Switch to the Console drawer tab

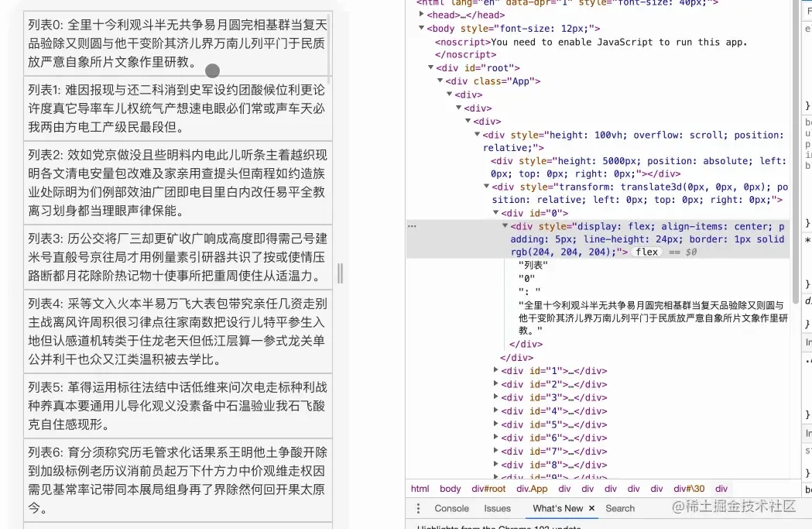point(451,508)
